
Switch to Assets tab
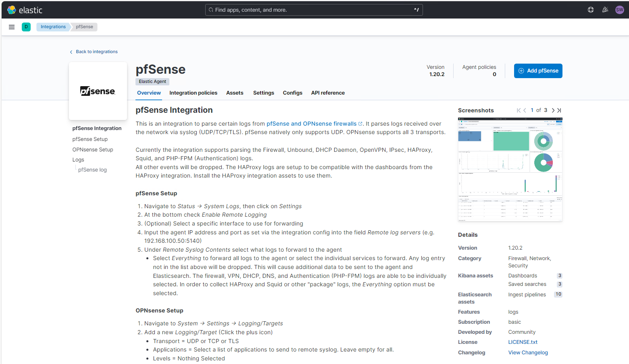(x=235, y=93)
